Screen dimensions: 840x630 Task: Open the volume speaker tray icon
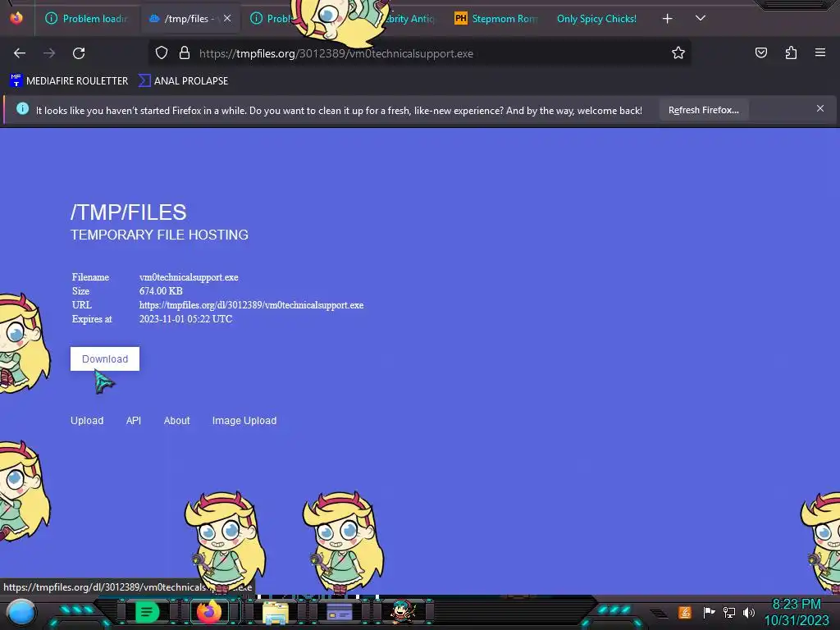[x=749, y=612]
